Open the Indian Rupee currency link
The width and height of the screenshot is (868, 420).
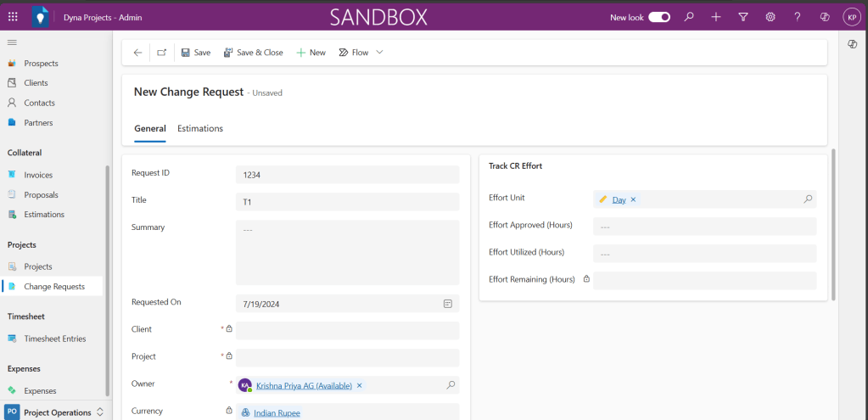click(x=277, y=413)
